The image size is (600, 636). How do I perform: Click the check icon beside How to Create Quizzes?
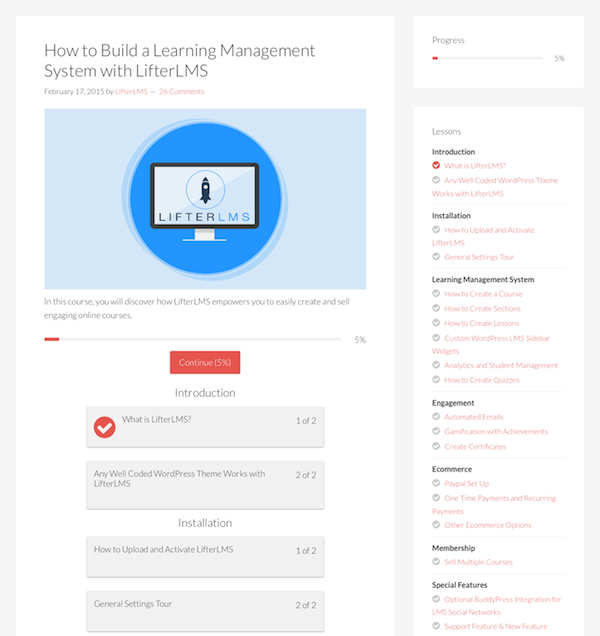click(x=436, y=379)
